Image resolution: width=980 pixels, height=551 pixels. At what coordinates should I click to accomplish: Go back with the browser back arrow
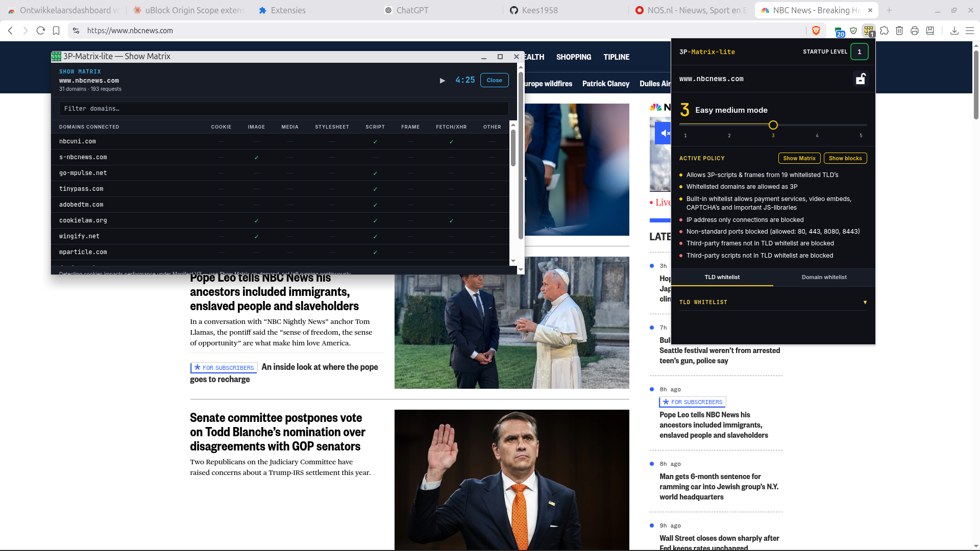[x=10, y=31]
